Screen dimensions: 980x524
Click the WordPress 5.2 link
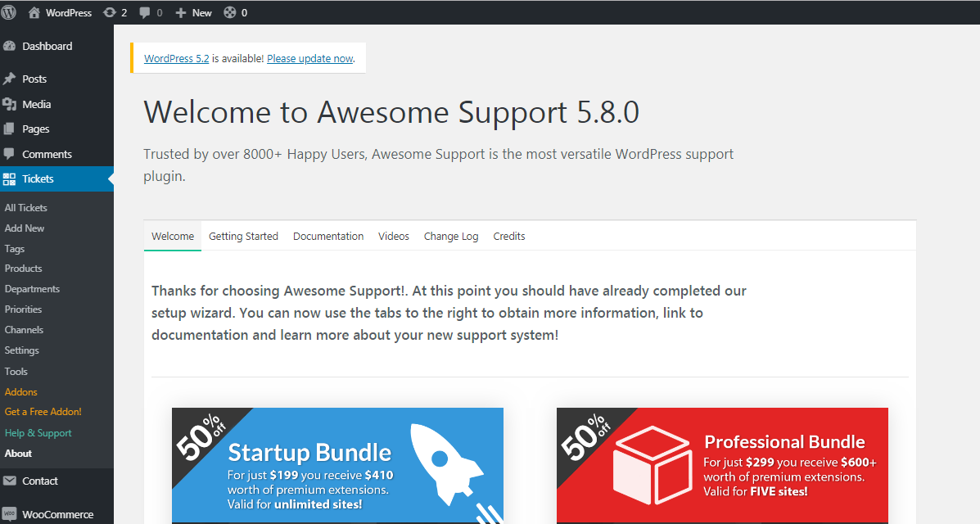176,58
